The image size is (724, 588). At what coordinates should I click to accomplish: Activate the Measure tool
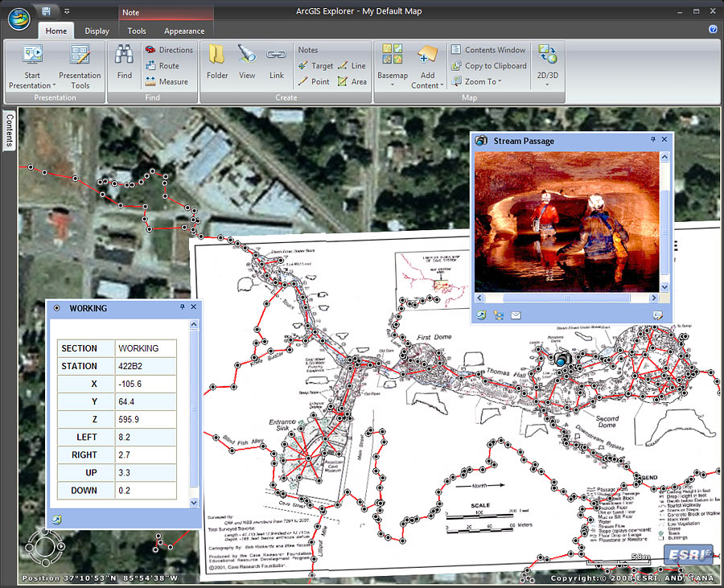point(167,82)
